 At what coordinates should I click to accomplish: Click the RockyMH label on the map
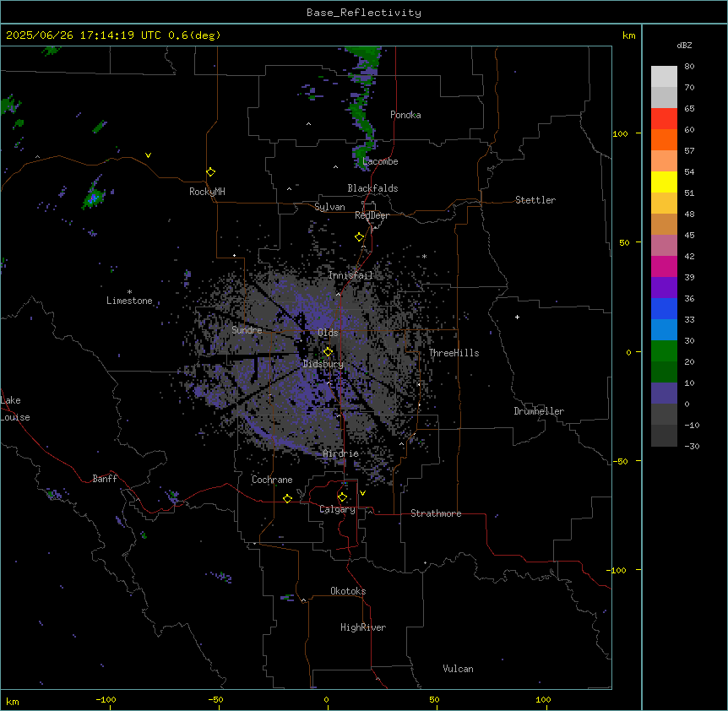coord(207,192)
